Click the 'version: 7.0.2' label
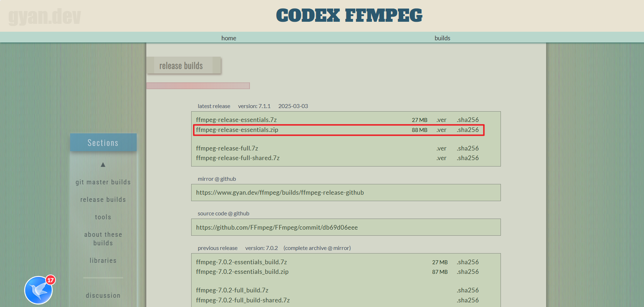644x307 pixels. (261, 248)
